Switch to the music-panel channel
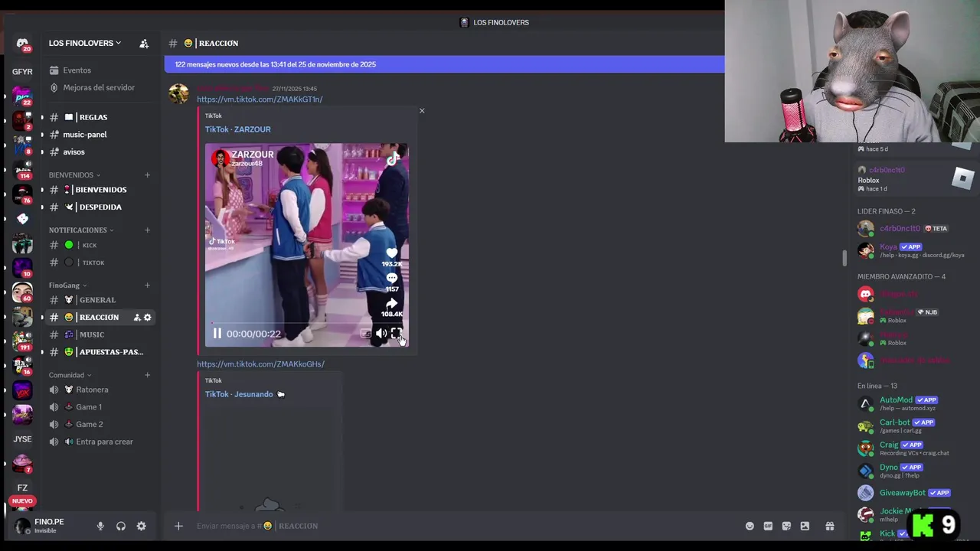Screen dimensions: 980x551 click(100, 135)
